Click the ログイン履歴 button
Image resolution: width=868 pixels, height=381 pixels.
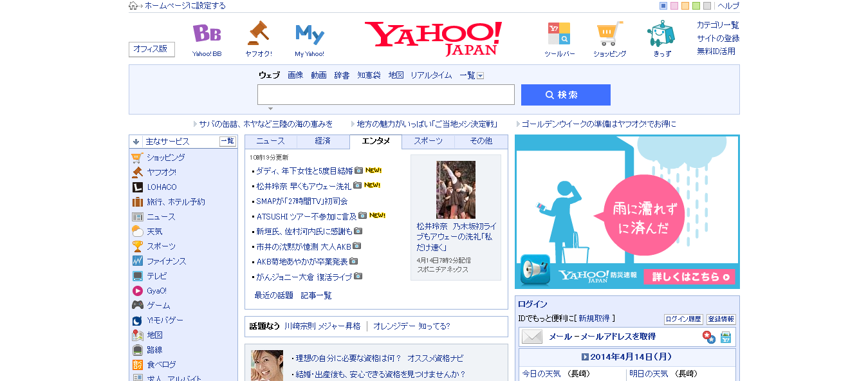pyautogui.click(x=683, y=319)
